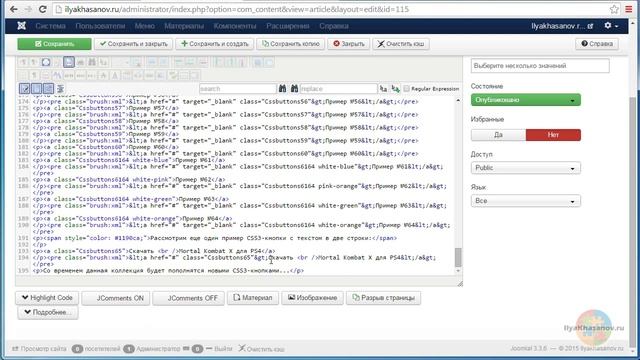Screen dimensions: 640x360
Task: Click the text-format icon after the highlighted trio
Action: point(60,89)
